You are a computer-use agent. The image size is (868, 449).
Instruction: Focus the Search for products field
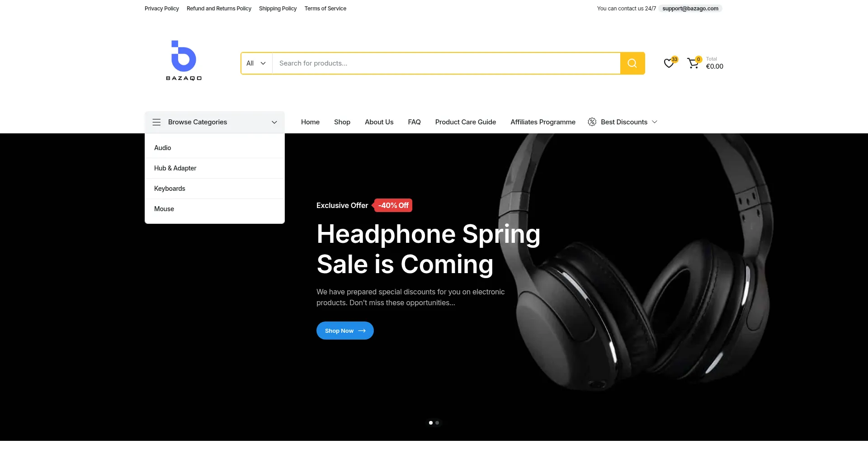[x=446, y=63]
